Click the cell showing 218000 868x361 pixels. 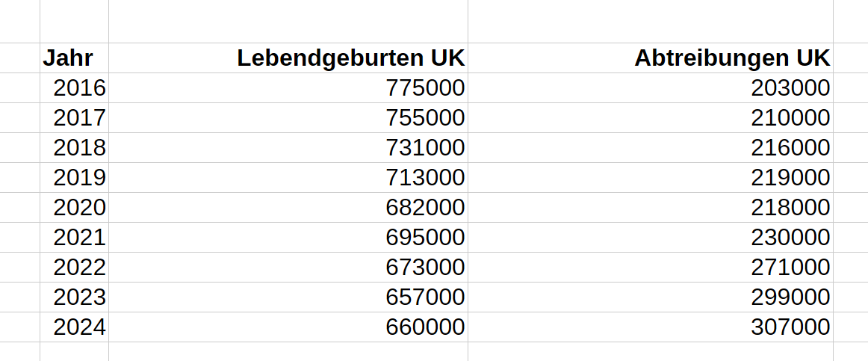click(x=791, y=208)
